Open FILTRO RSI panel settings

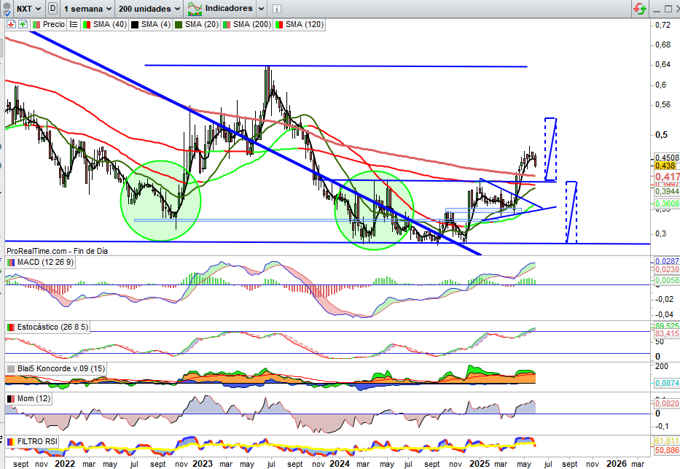point(32,442)
